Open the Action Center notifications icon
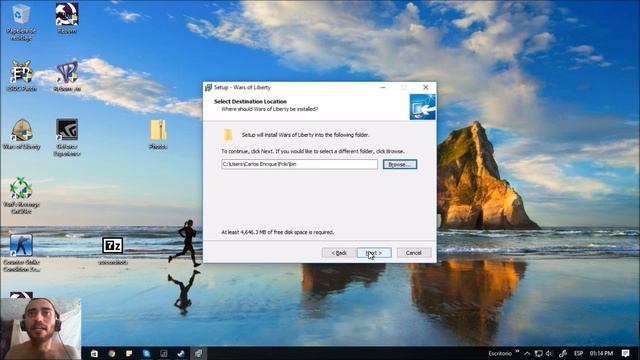Image resolution: width=640 pixels, height=360 pixels. (x=626, y=353)
